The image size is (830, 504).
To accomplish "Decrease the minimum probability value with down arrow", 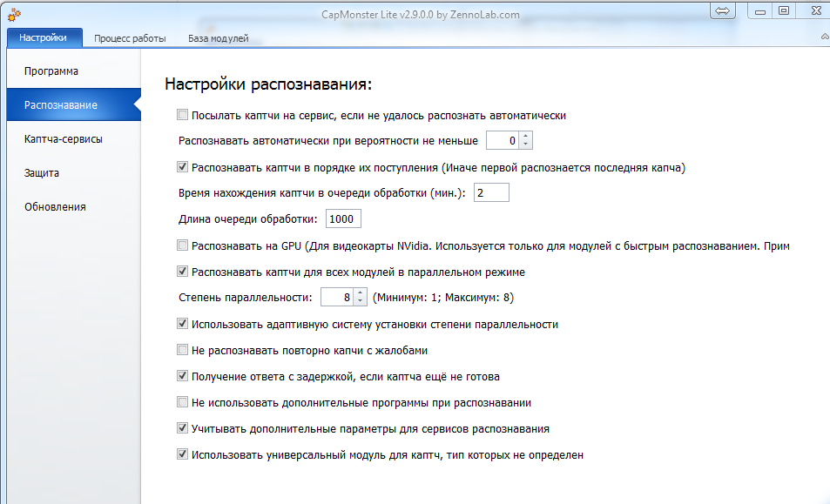I will coord(526,144).
